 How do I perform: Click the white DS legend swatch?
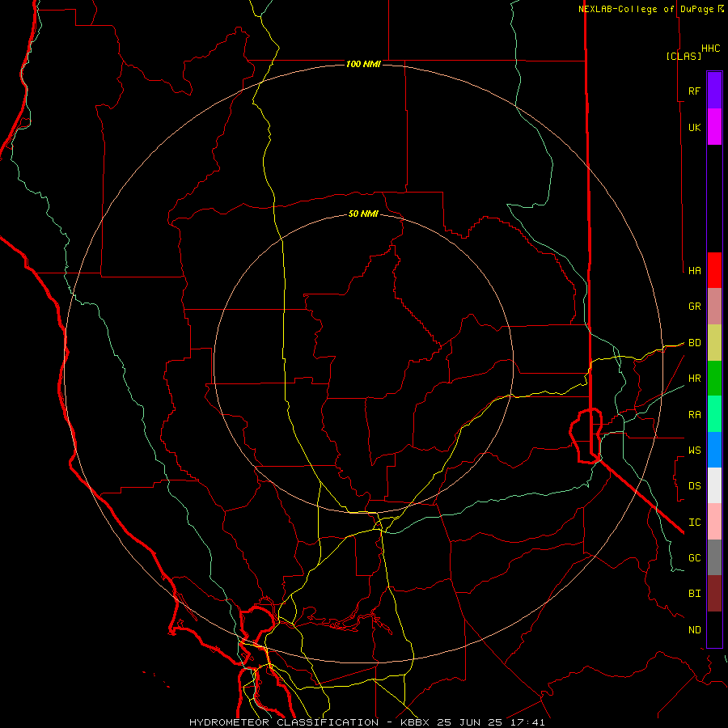(x=714, y=485)
